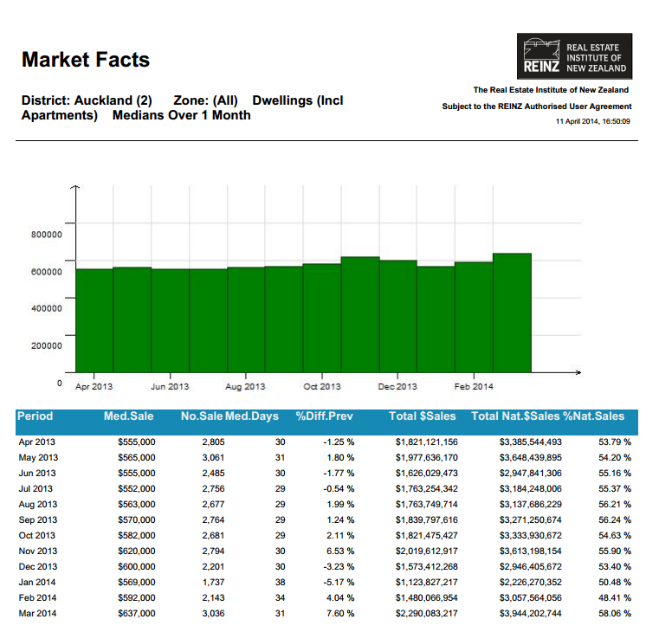The width and height of the screenshot is (672, 632).
Task: Click the 6.53 % difference value
Action: [338, 551]
